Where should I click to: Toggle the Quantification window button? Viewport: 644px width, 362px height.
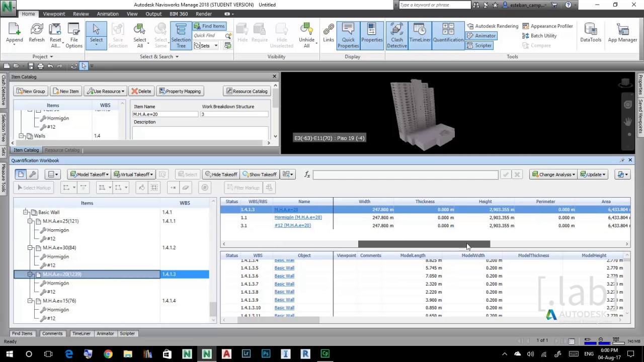[448, 35]
